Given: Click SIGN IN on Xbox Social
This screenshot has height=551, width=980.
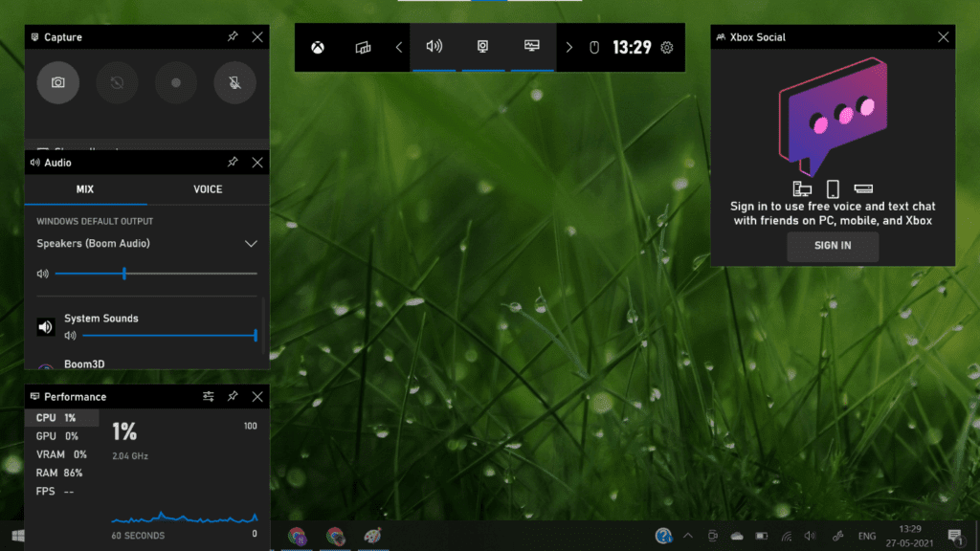Looking at the screenshot, I should click(832, 246).
